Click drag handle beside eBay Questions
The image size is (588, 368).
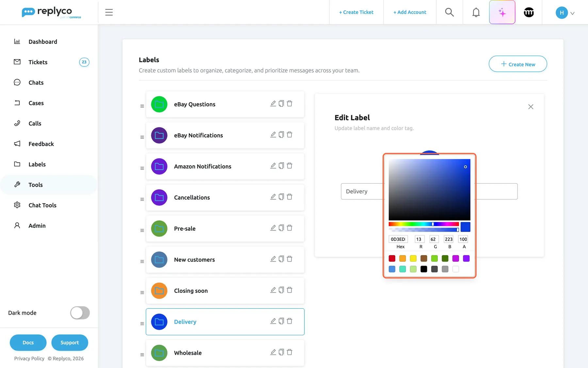click(x=142, y=106)
